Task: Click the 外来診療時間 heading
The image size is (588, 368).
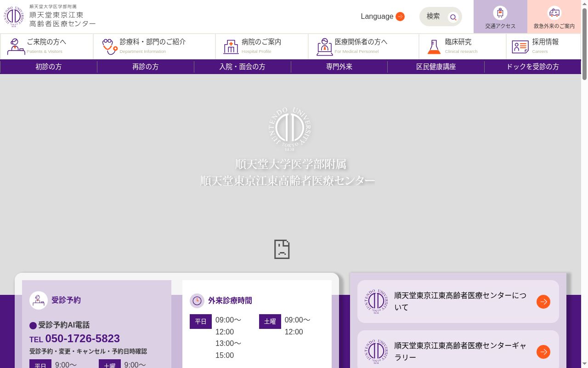Action: (x=230, y=301)
